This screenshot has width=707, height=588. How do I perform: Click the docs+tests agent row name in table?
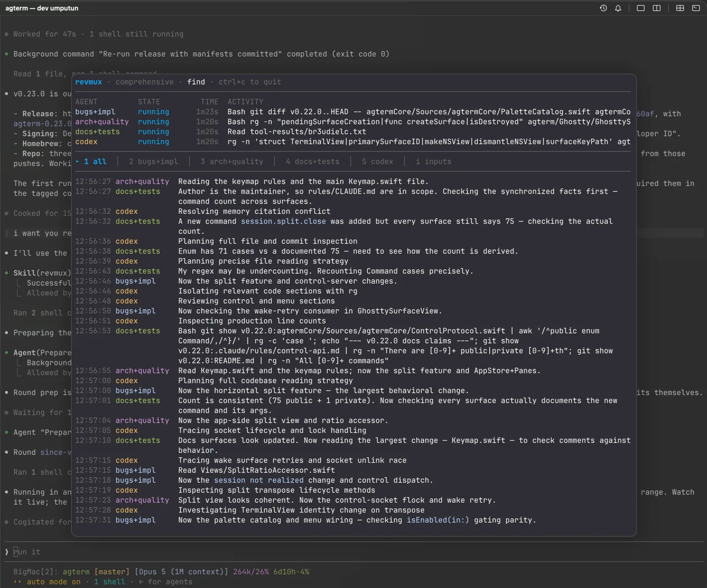tap(97, 132)
